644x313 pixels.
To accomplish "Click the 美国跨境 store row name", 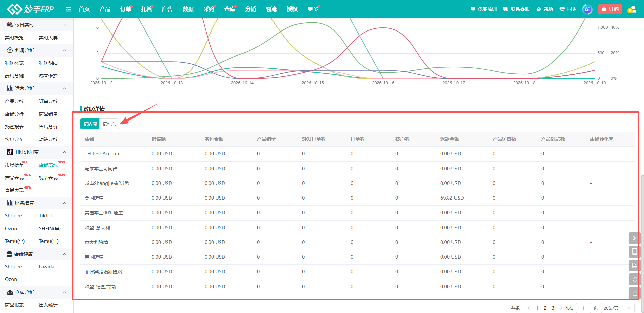I will click(94, 198).
